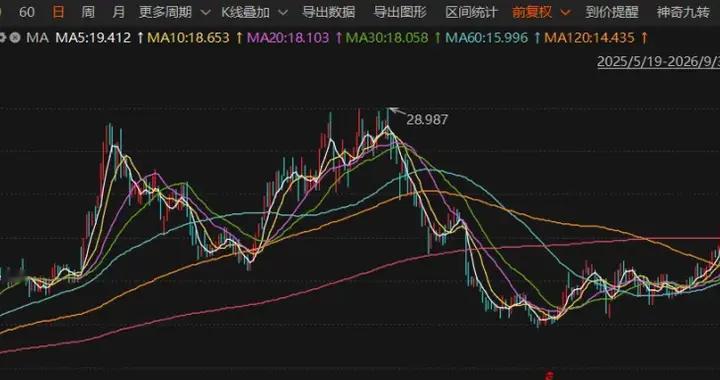
Task: Open the MA indicator settings gear
Action: click(2, 38)
